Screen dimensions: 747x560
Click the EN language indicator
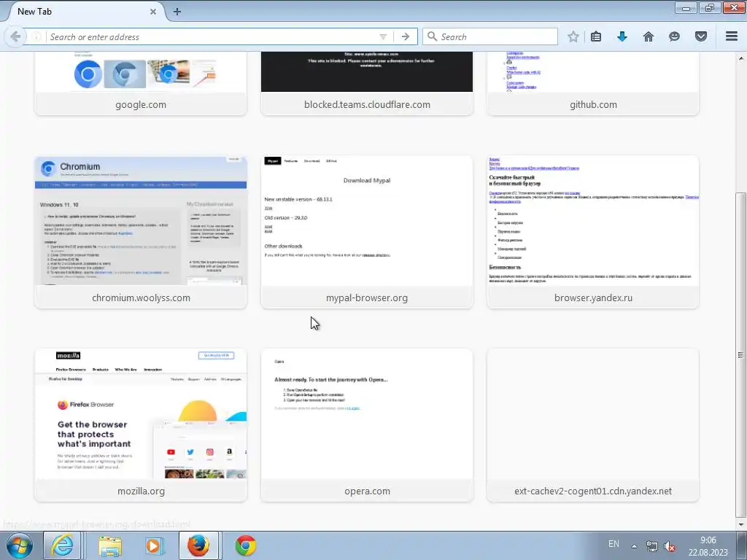[x=614, y=544]
